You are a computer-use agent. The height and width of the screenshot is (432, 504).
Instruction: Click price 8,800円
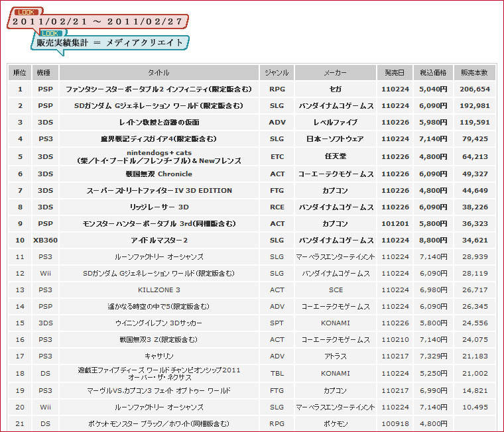(x=433, y=241)
